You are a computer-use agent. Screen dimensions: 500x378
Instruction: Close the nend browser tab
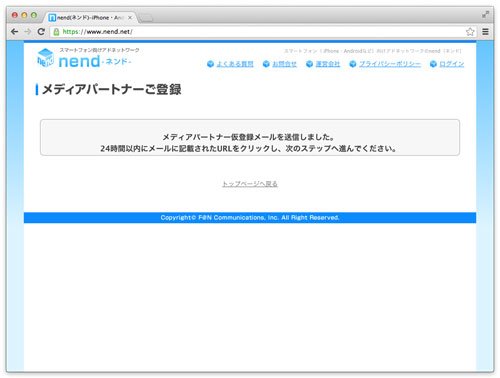pos(130,18)
